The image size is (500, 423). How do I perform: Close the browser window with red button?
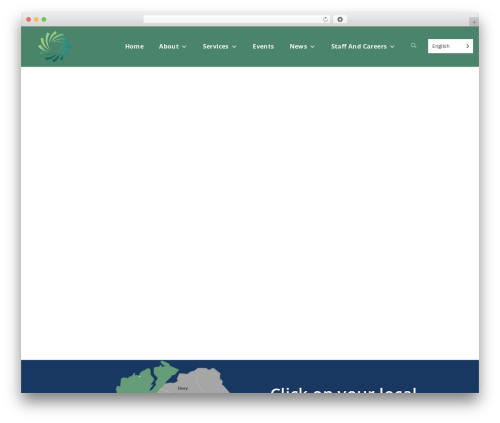(29, 19)
